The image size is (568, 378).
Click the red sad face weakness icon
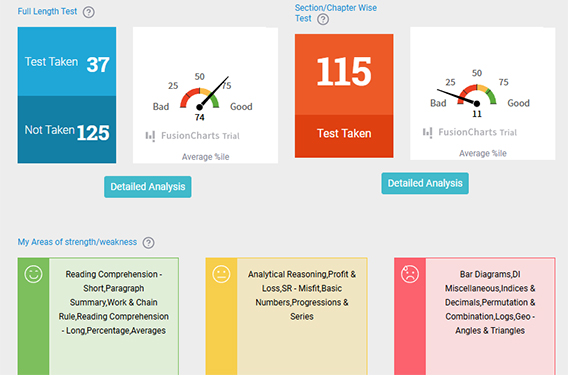[410, 274]
